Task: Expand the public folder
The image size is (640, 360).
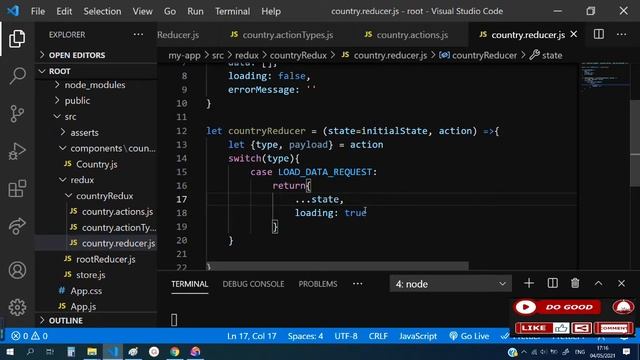Action: tap(96, 100)
